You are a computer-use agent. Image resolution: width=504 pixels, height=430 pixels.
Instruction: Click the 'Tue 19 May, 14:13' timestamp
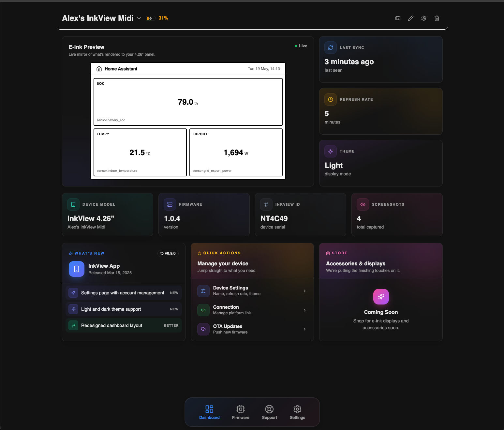(264, 69)
